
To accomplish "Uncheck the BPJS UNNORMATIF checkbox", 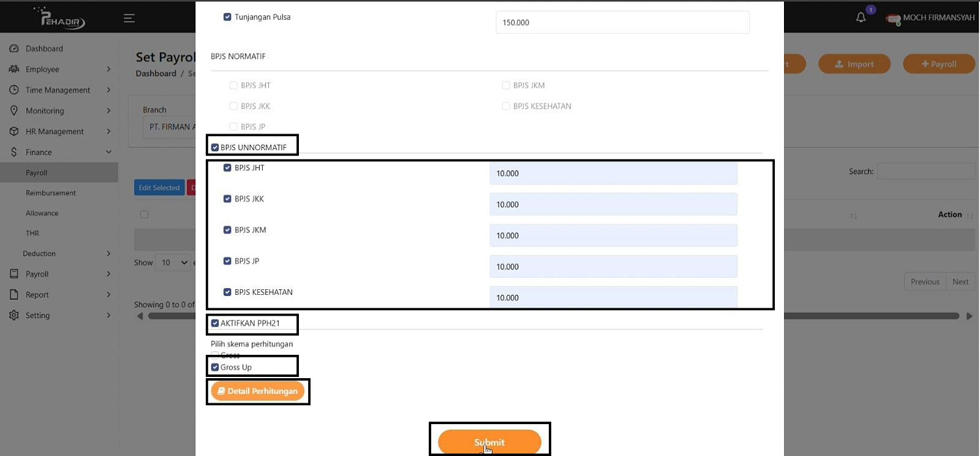I will pos(215,148).
